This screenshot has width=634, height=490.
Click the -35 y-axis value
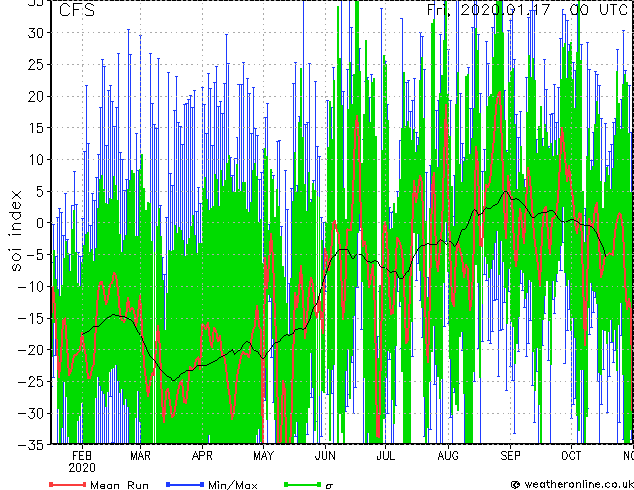point(31,445)
